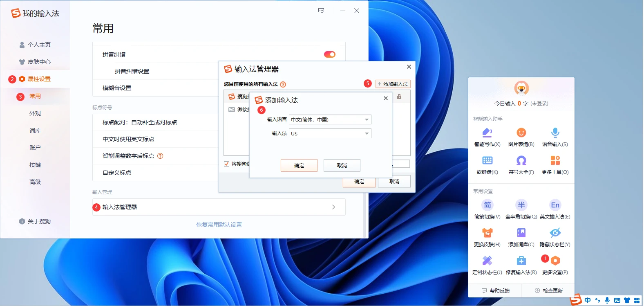Screen dimensions: 644x306
Task: Click 取消 in 添加输入法 dialog
Action: click(342, 165)
